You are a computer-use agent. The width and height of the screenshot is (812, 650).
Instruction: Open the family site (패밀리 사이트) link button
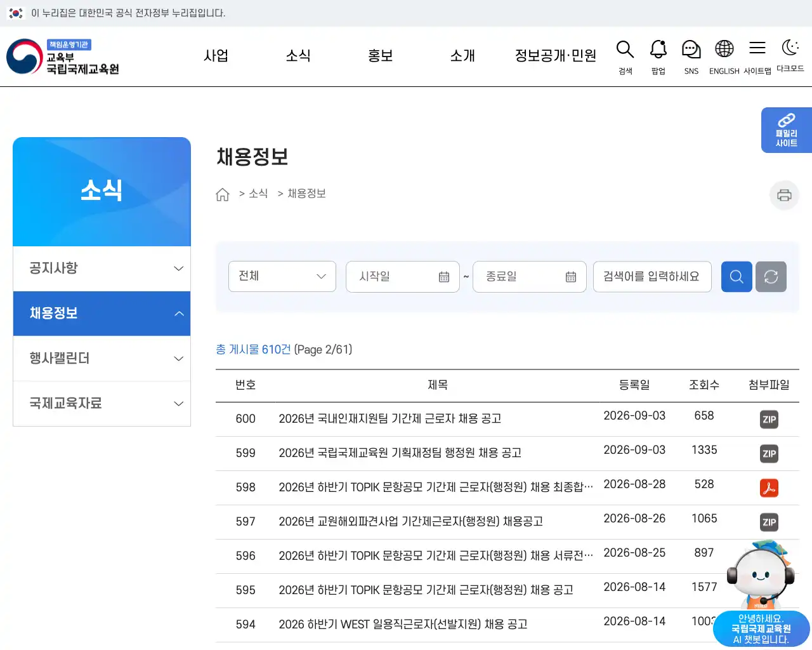click(787, 130)
